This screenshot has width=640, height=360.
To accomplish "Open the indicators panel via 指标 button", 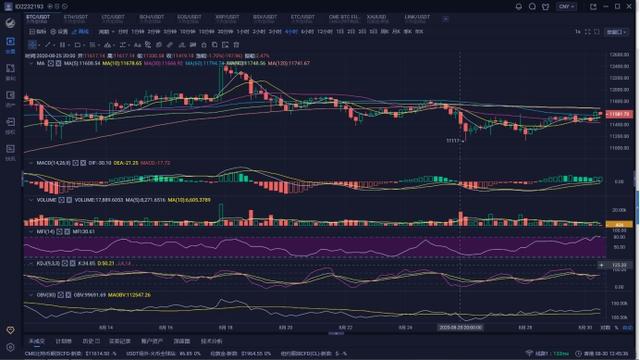I will [38, 31].
